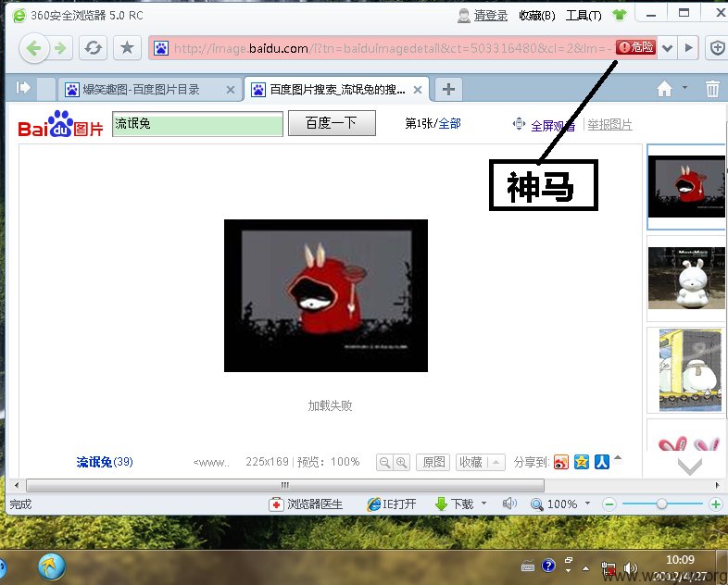Select the red hooded rabbit thumbnail
The height and width of the screenshot is (585, 728).
686,186
